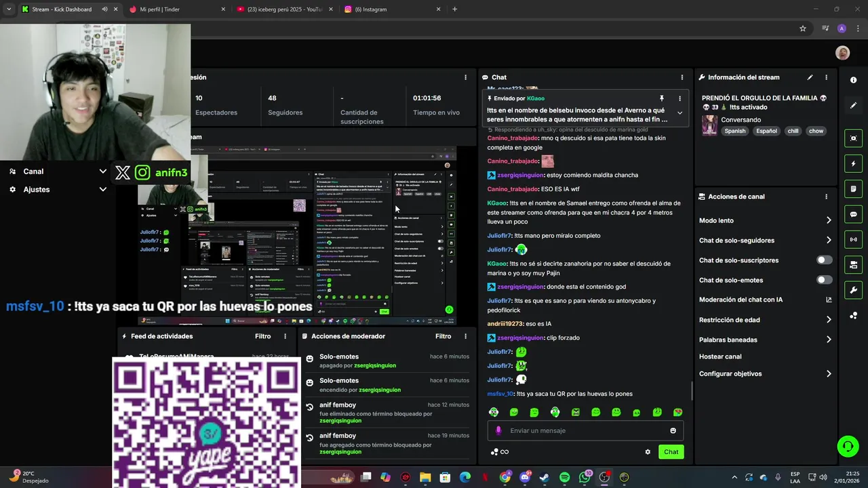The image size is (868, 488).
Task: Mute the Kick Dashboard tab audio
Action: click(104, 9)
